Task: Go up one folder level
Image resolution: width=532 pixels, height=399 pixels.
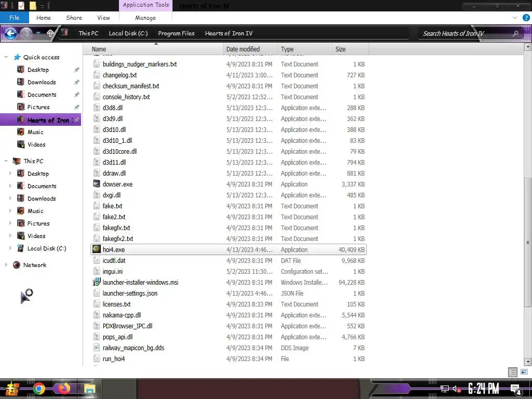Action: [50, 33]
